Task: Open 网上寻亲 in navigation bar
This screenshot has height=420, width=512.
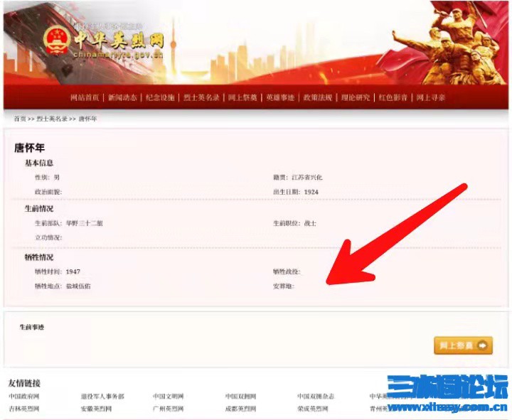Action: 431,97
